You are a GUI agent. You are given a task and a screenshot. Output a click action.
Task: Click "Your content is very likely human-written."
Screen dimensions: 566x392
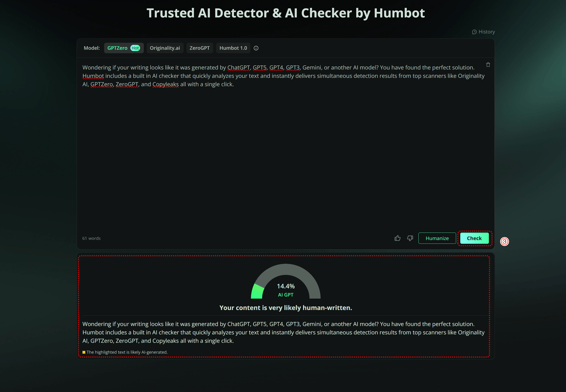286,308
